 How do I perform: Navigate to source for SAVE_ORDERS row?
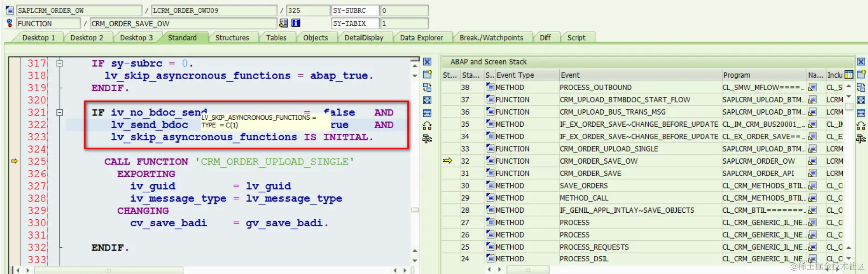click(812, 186)
